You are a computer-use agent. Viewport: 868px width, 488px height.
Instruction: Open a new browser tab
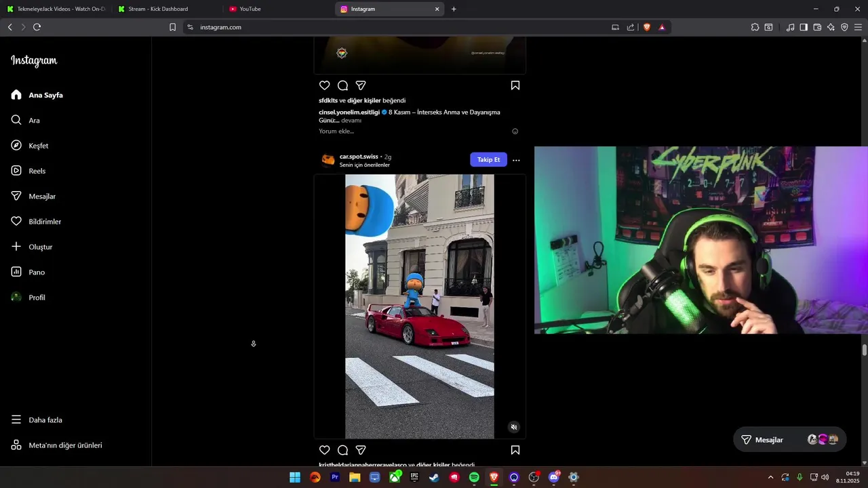point(454,9)
